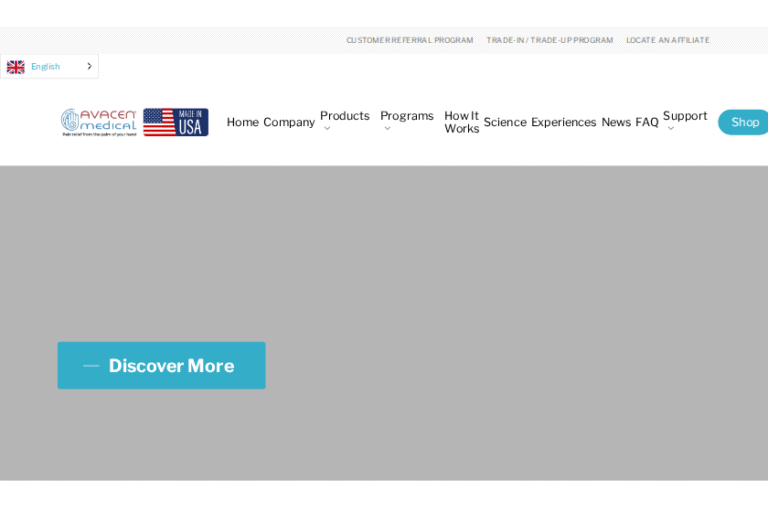Screen dimensions: 768x512
Task: Click the UK flag language icon
Action: pyautogui.click(x=16, y=67)
